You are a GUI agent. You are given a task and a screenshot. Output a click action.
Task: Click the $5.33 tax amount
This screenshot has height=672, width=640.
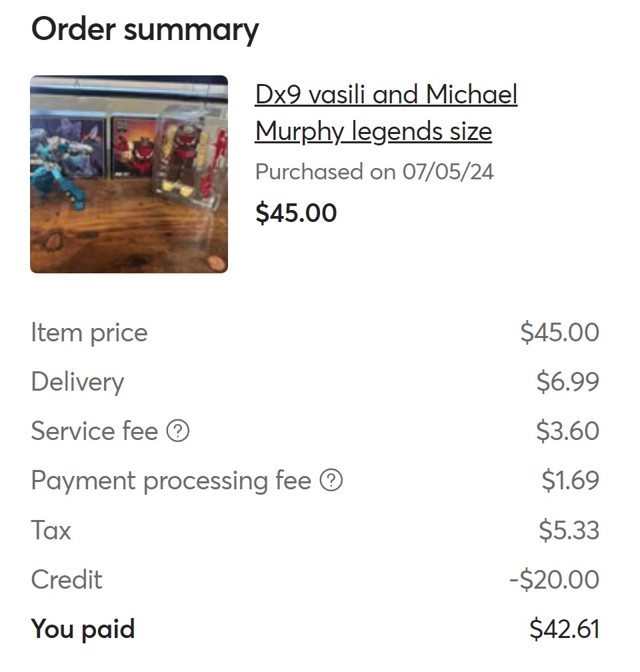pyautogui.click(x=569, y=530)
